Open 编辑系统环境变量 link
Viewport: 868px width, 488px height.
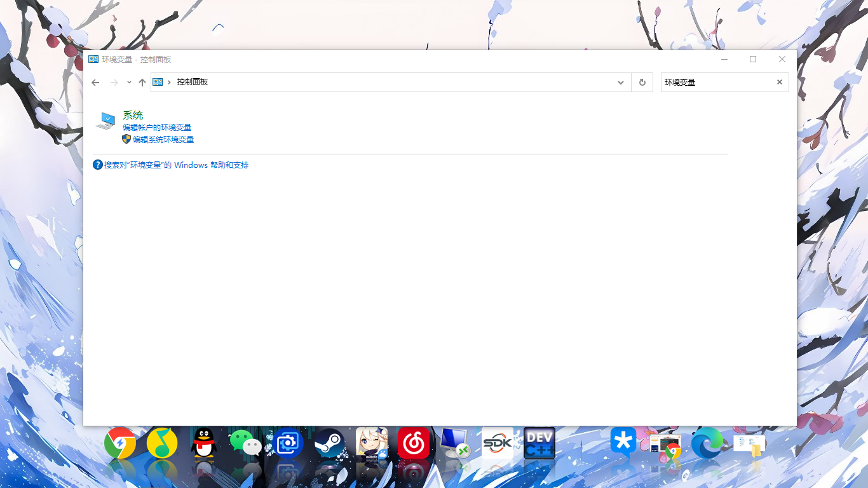[163, 140]
